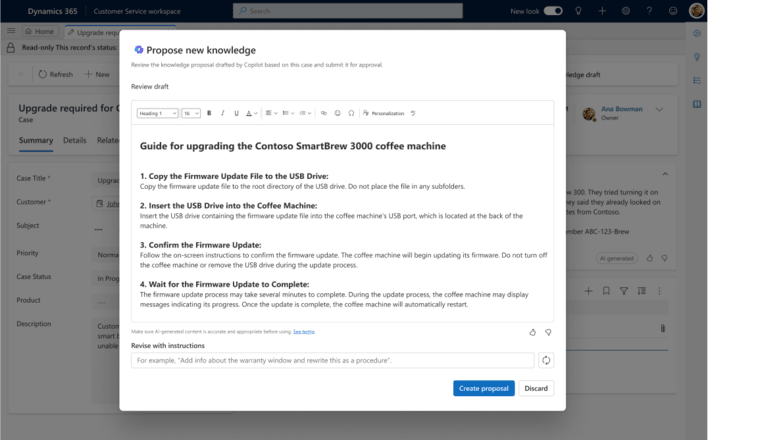Select the Details tab of the case

click(x=74, y=140)
